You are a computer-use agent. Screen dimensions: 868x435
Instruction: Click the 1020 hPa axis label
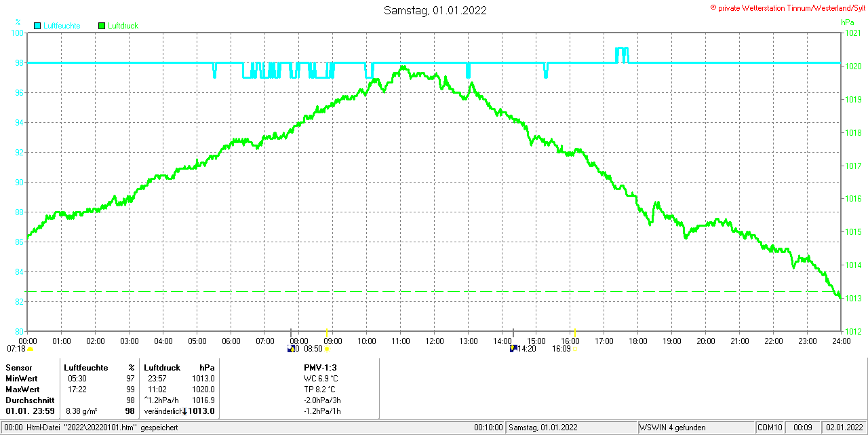pyautogui.click(x=852, y=67)
